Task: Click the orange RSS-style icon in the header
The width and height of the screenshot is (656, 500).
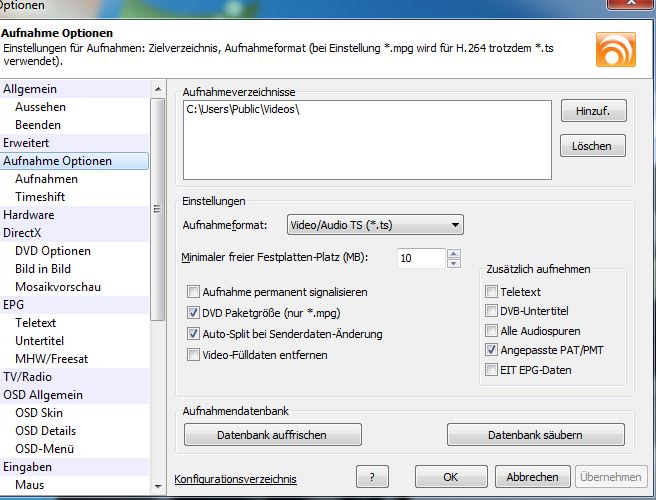Action: coord(615,50)
